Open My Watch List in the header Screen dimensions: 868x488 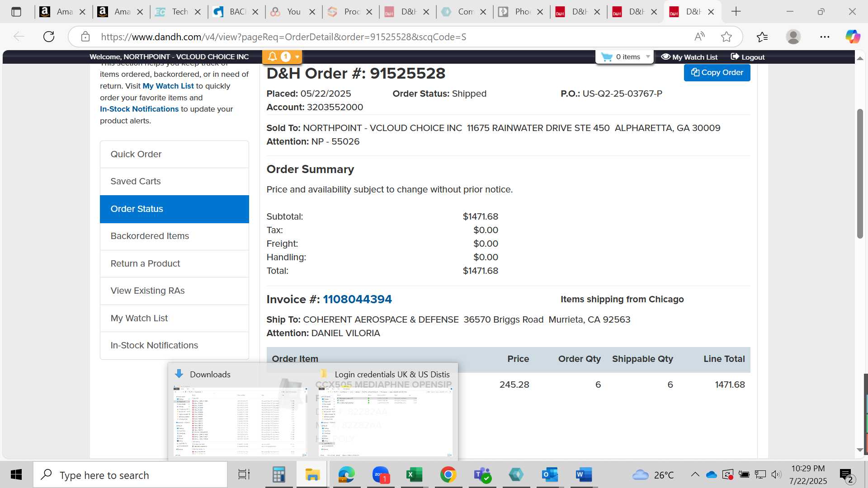click(689, 57)
